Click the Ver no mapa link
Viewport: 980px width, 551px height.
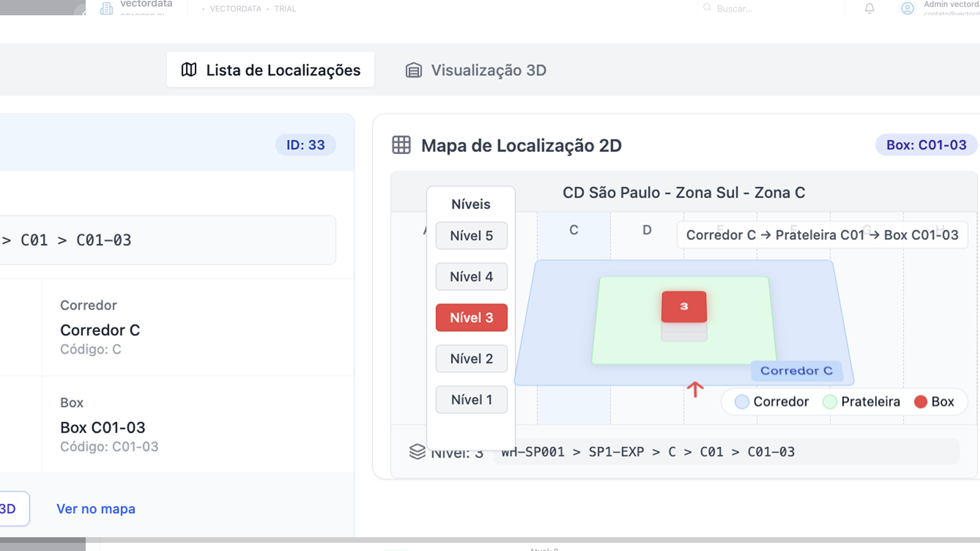tap(96, 509)
